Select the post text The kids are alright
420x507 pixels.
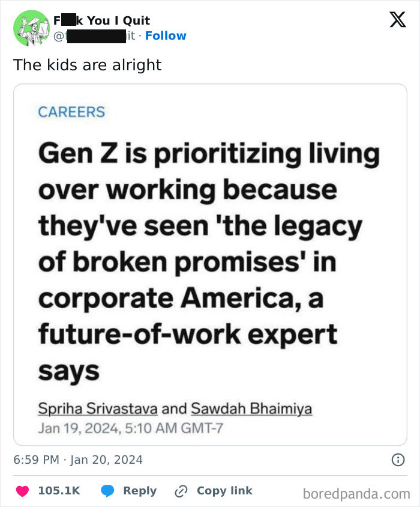click(88, 65)
